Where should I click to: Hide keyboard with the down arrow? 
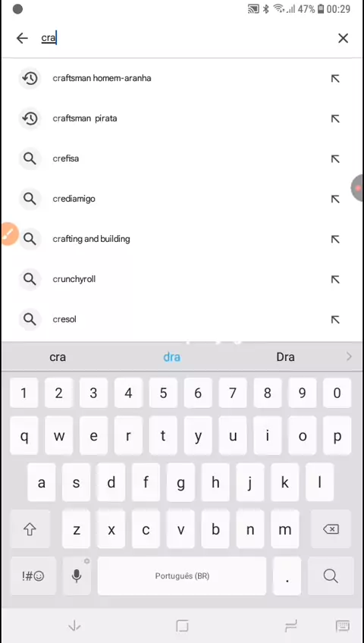[x=74, y=626]
